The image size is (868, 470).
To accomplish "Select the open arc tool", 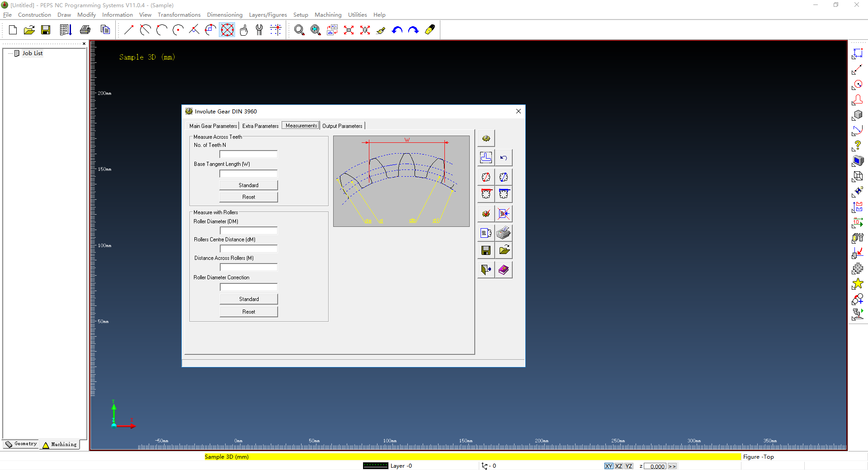I will [161, 30].
